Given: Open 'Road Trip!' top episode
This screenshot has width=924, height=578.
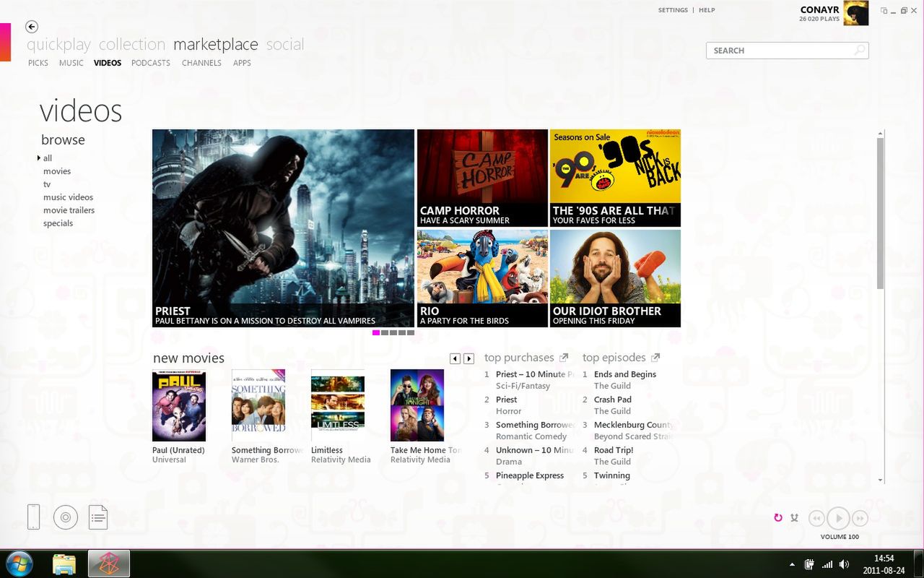Looking at the screenshot, I should click(x=614, y=450).
